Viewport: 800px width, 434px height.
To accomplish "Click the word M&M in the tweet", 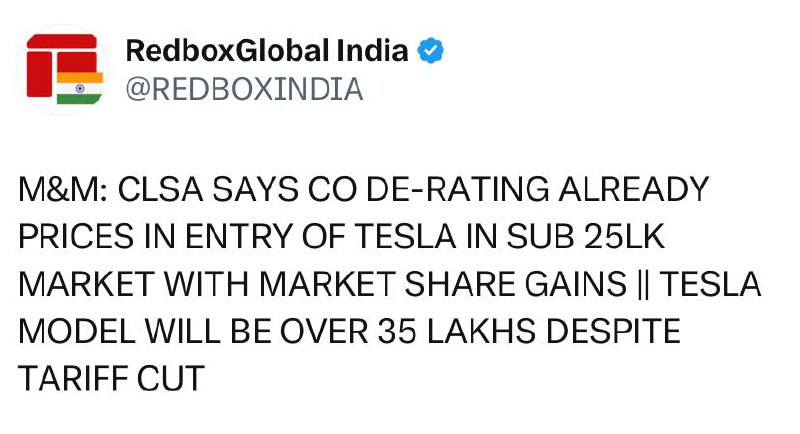I will (x=63, y=189).
